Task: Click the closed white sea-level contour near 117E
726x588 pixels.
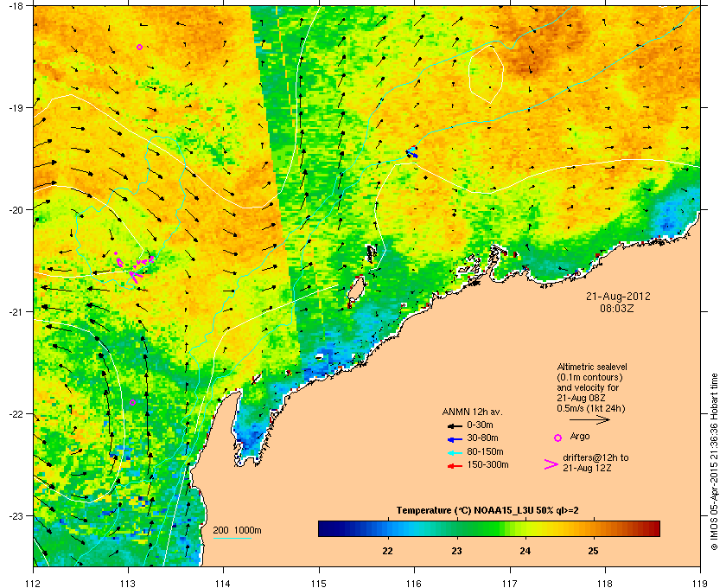Action: [x=486, y=74]
